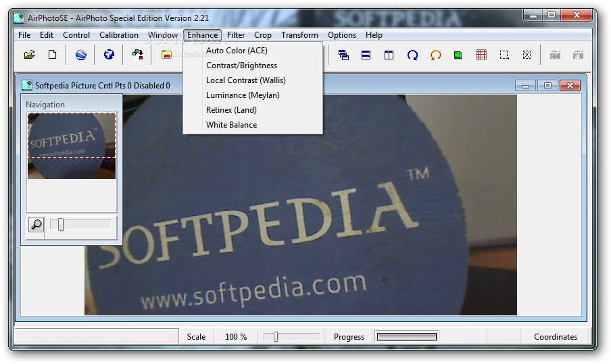Click the blue Google Earth globe icon

(81, 55)
